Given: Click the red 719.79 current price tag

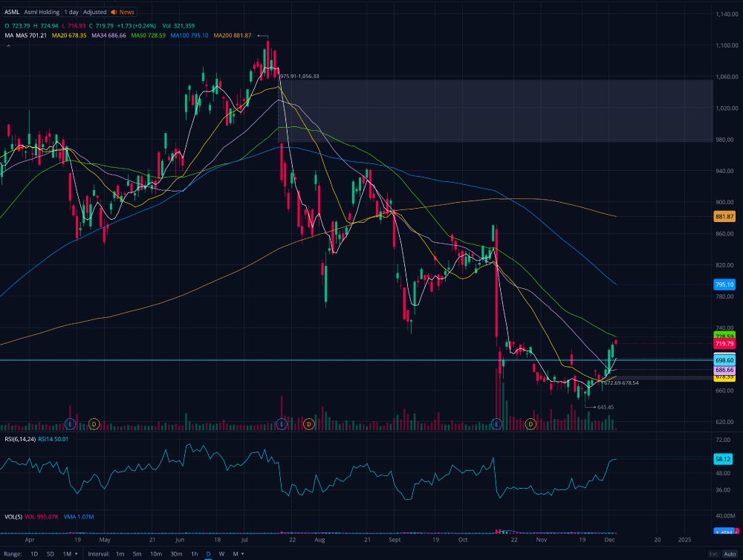Looking at the screenshot, I should [x=724, y=344].
